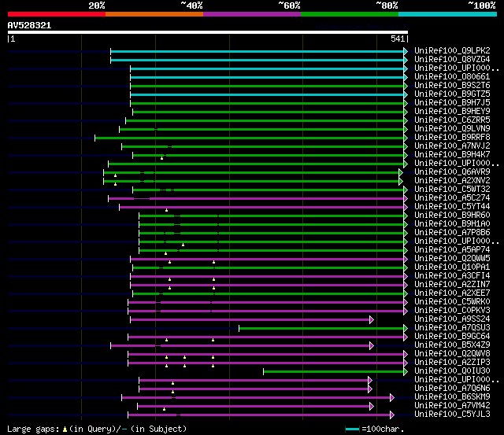Click the UniRef100_C6ZRR5 label

[x=452, y=120]
